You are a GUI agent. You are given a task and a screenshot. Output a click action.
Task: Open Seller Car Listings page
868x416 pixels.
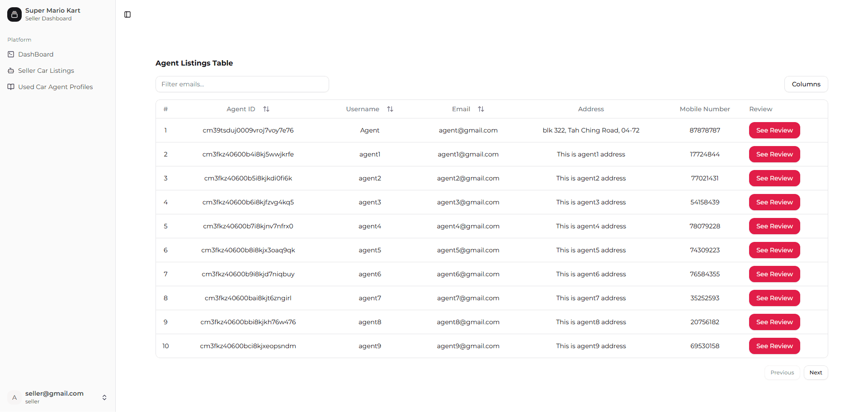(46, 71)
